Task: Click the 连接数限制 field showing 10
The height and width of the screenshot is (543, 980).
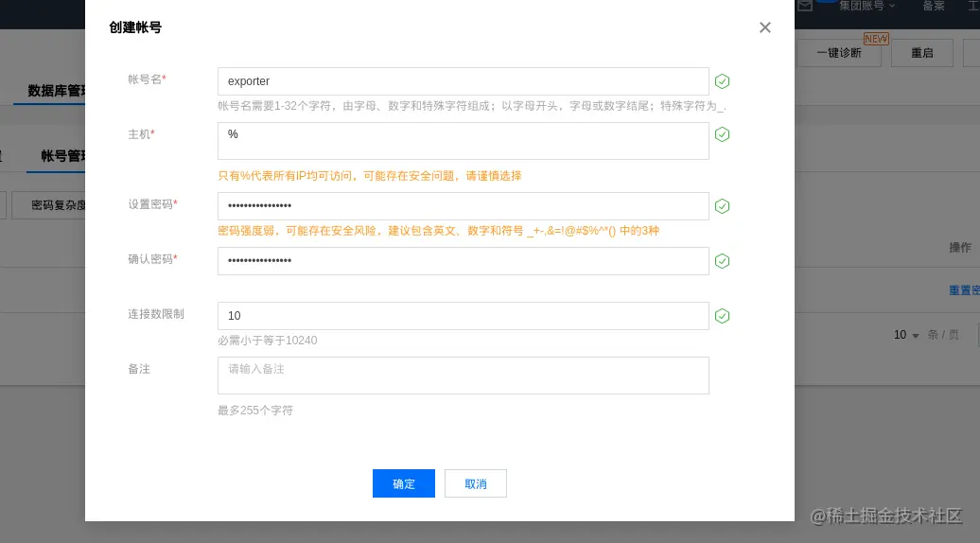Action: (464, 316)
